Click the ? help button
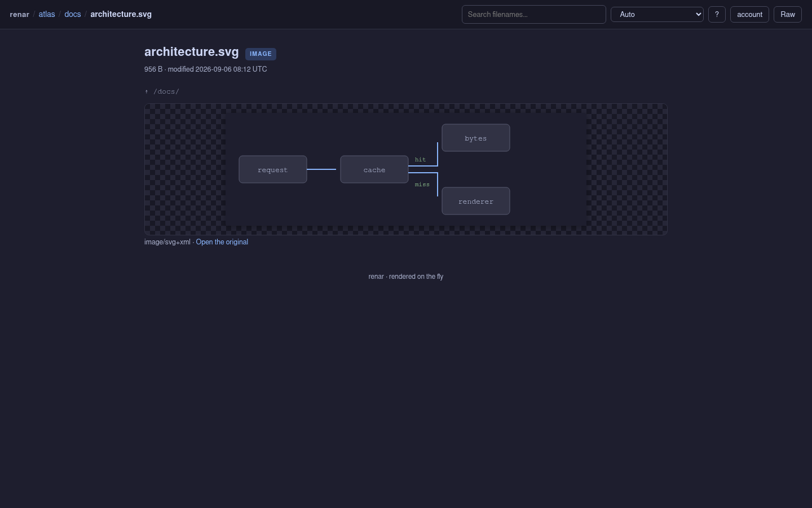Image resolution: width=812 pixels, height=508 pixels. click(717, 15)
